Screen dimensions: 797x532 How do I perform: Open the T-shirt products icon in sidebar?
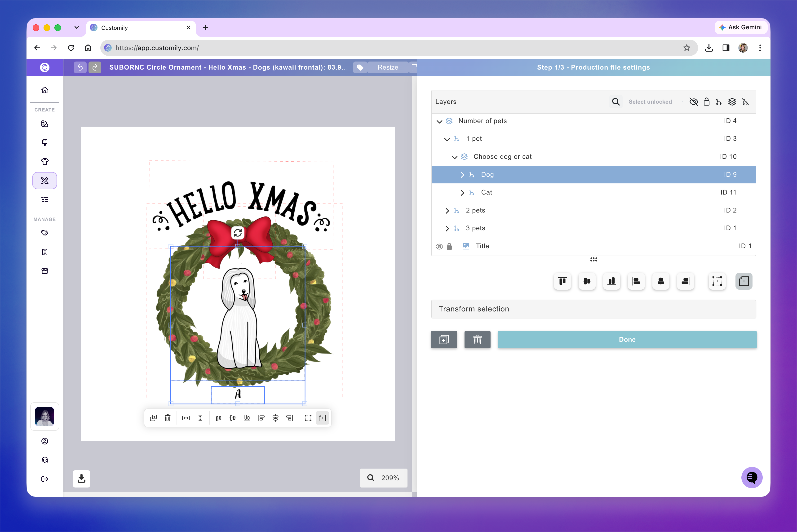tap(45, 161)
